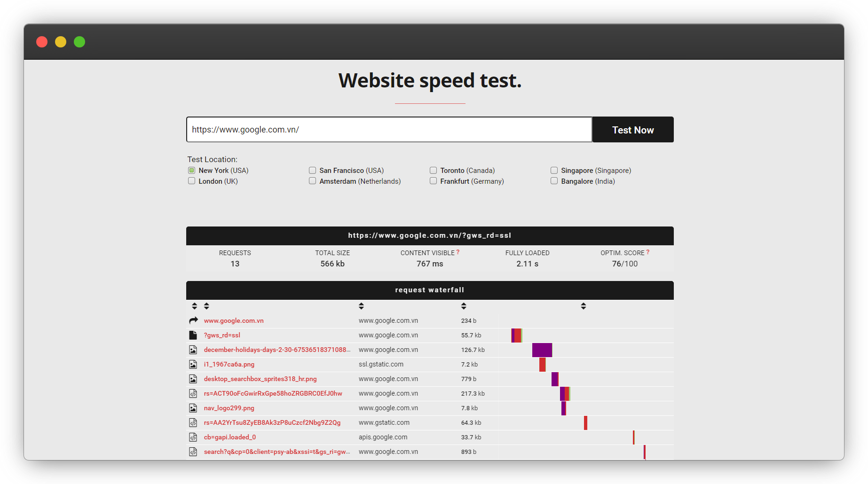Click the 'apis.google.com' domain cell
868x484 pixels.
383,437
